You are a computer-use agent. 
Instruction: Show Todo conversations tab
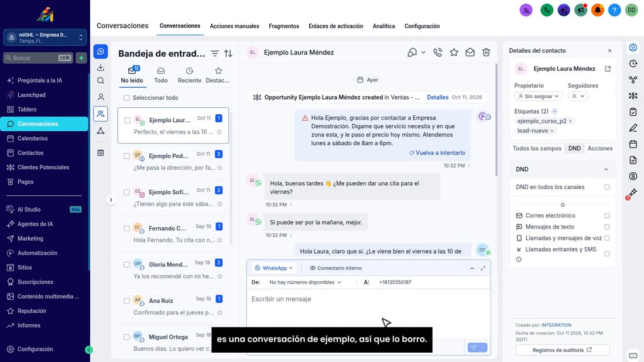click(x=160, y=76)
